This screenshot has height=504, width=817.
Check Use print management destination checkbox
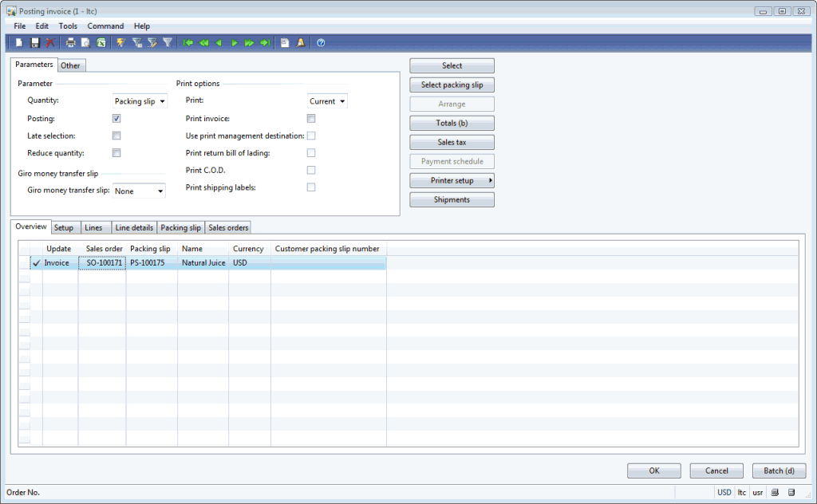tap(311, 136)
